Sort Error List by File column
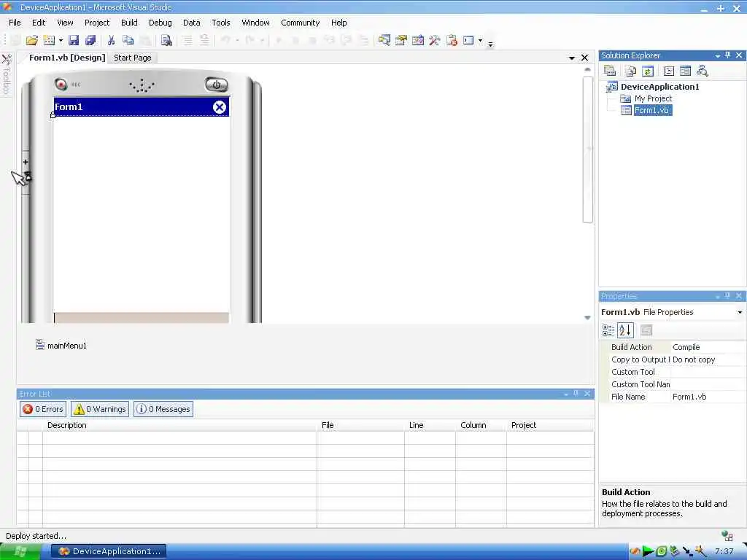The width and height of the screenshot is (747, 560). tap(360, 425)
